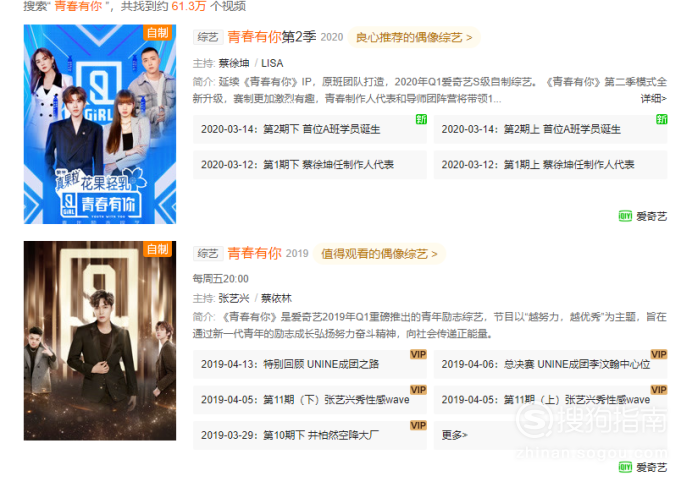Play 2019-04-05 第11期(上) episode
The height and width of the screenshot is (487, 692).
[550, 400]
